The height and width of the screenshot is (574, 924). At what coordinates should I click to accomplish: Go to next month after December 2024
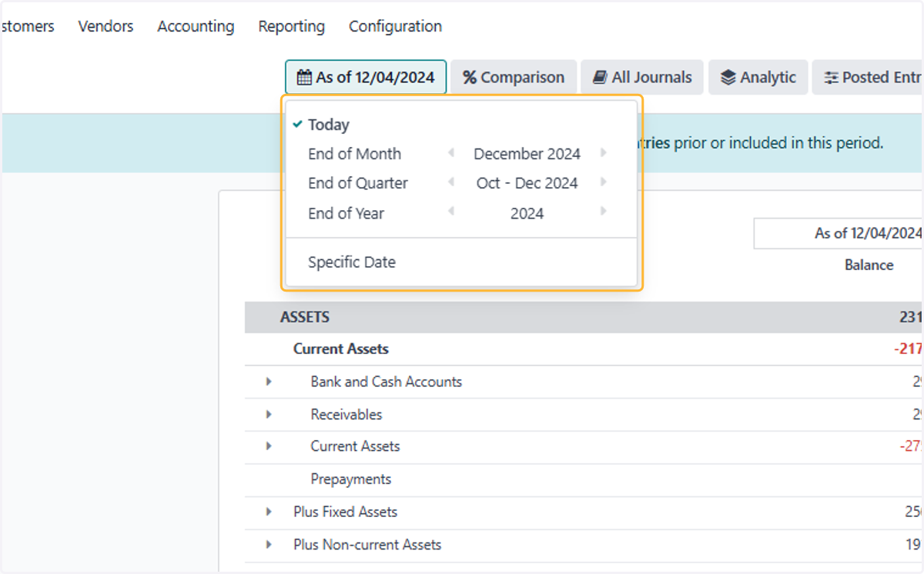pyautogui.click(x=604, y=153)
